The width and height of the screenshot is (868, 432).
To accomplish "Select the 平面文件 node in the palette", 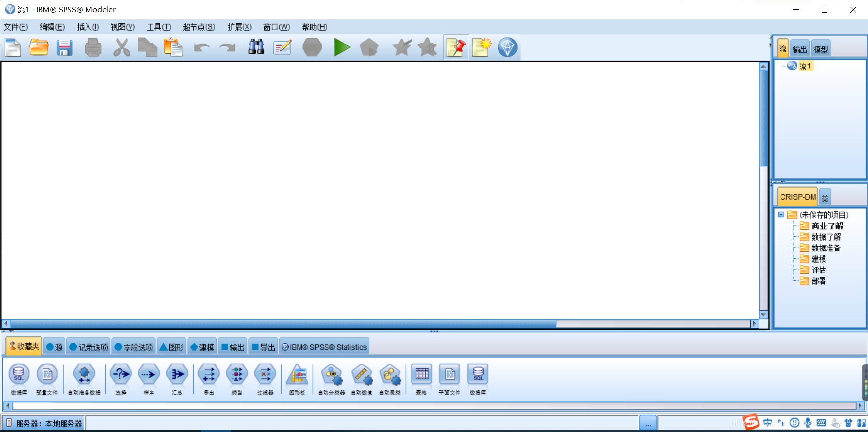I will [450, 379].
